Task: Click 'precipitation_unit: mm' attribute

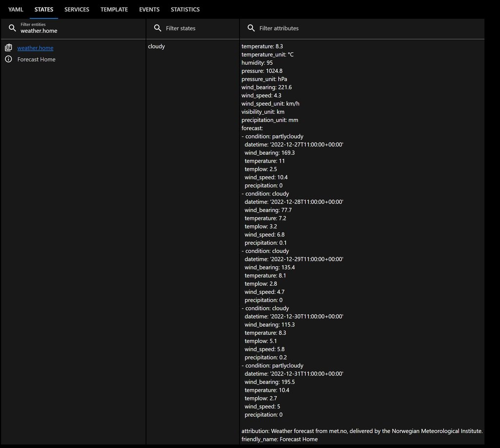Action: pyautogui.click(x=270, y=120)
